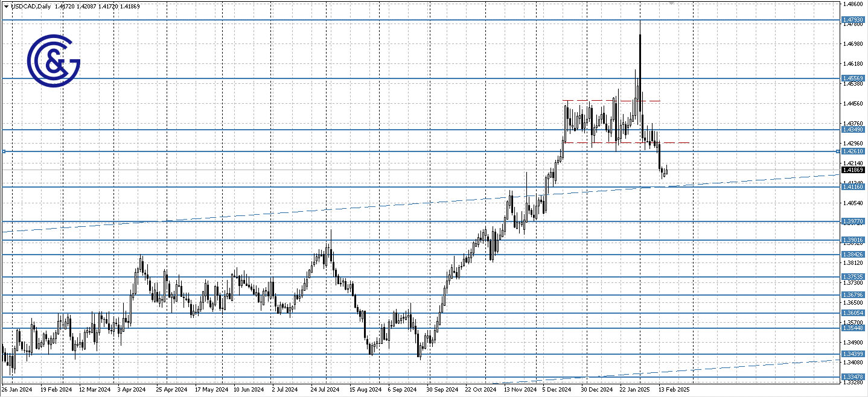This screenshot has height=397, width=868.
Task: Click the 26 Jan 2024 date label
Action: coord(19,390)
